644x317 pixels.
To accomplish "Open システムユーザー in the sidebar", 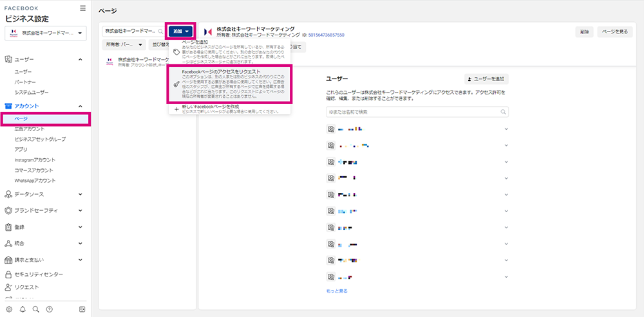I will coord(31,93).
